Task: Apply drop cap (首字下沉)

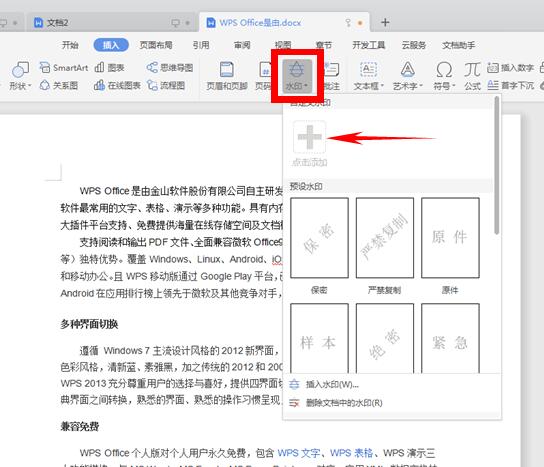Action: 510,85
